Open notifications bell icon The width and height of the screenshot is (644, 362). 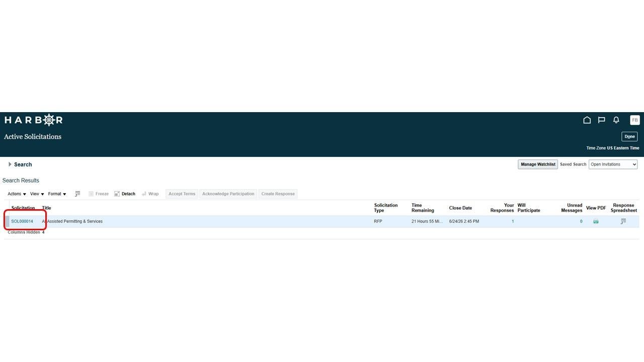616,120
